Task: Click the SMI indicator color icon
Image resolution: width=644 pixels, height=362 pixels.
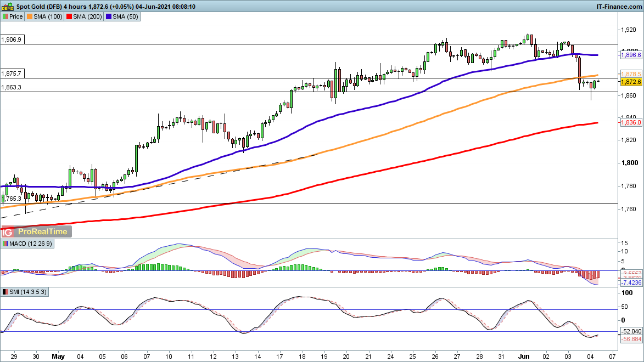Action: (x=5, y=293)
